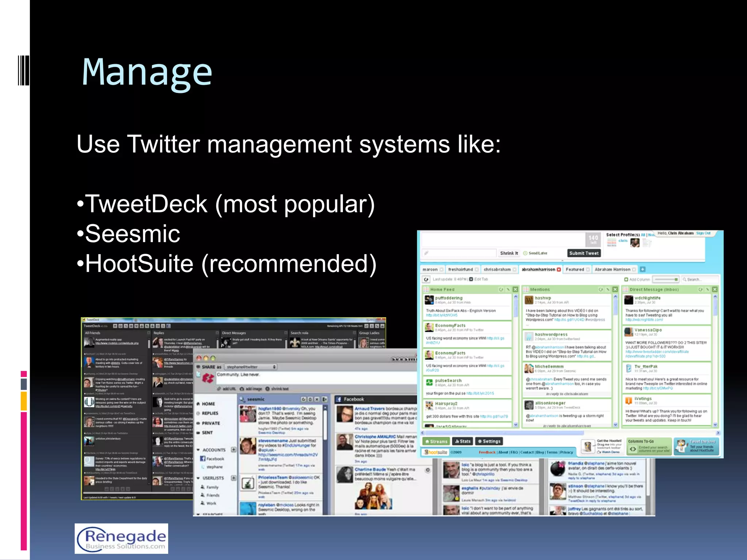Click the Home Feed scroll-down arrow
Image resolution: width=747 pixels, height=560 pixels.
click(516, 424)
